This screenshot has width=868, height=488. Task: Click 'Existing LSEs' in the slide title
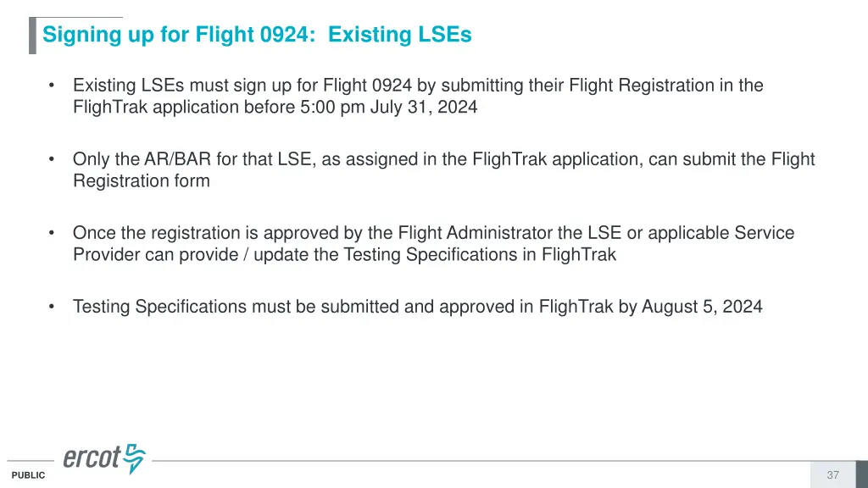tap(399, 36)
